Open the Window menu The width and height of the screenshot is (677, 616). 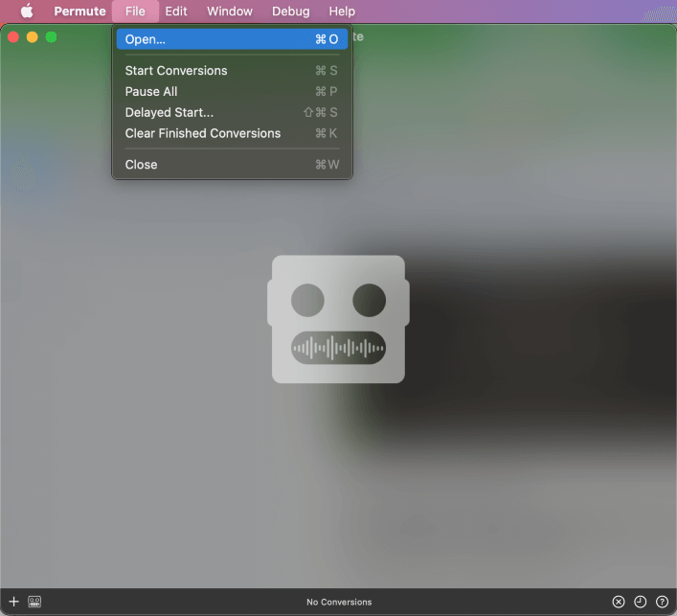click(x=230, y=11)
